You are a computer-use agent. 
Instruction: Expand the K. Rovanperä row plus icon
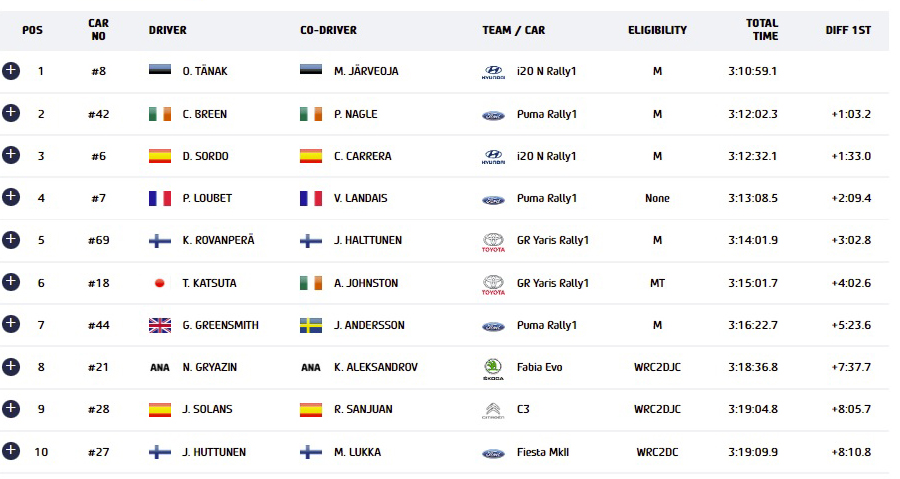pos(11,239)
